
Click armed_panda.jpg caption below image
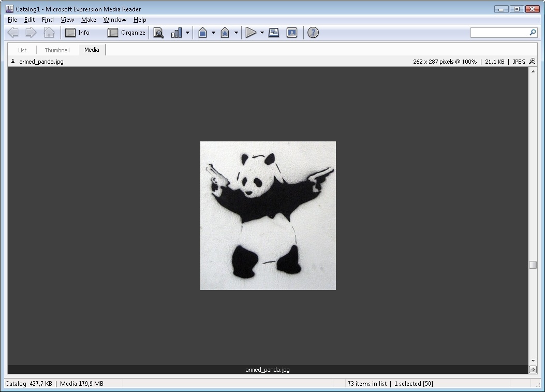(x=268, y=370)
